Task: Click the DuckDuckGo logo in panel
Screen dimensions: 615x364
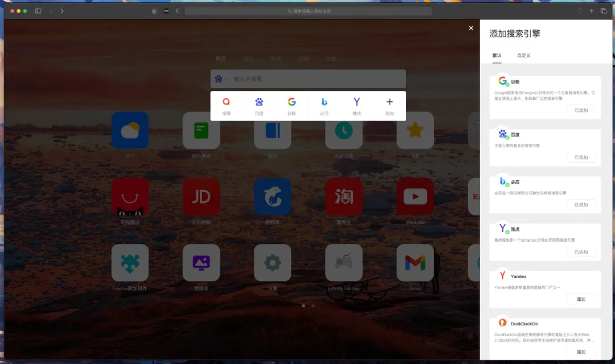Action: (x=502, y=323)
